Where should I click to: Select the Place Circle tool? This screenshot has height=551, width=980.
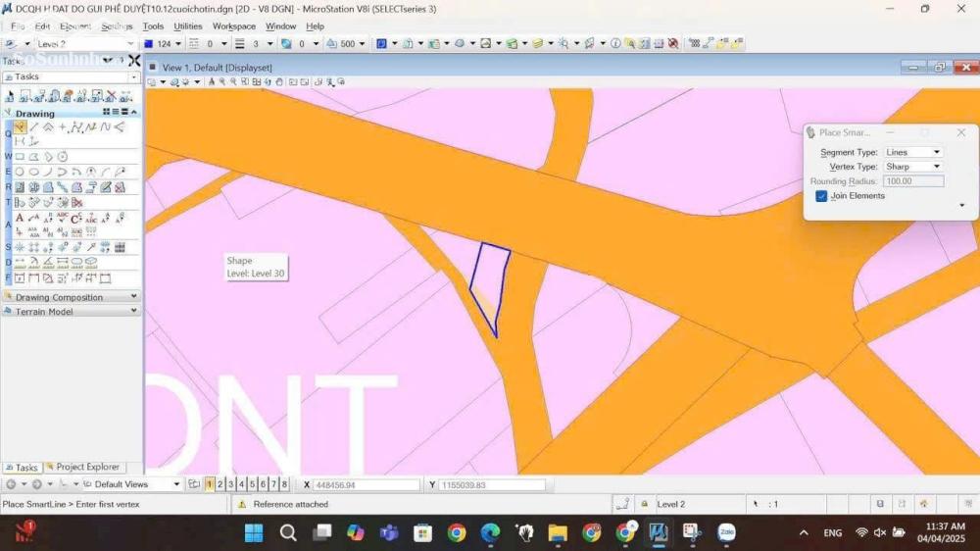click(x=20, y=173)
